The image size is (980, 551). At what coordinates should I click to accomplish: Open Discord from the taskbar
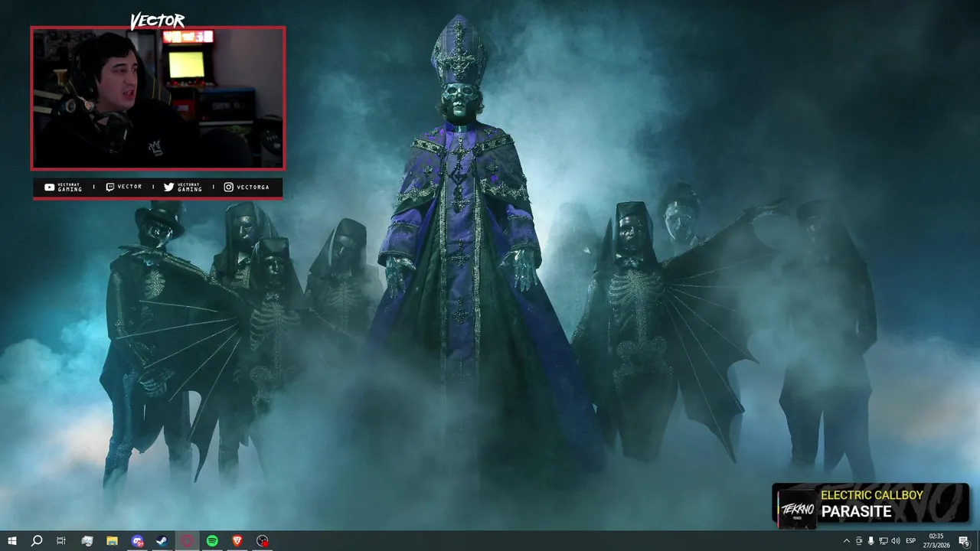(137, 541)
